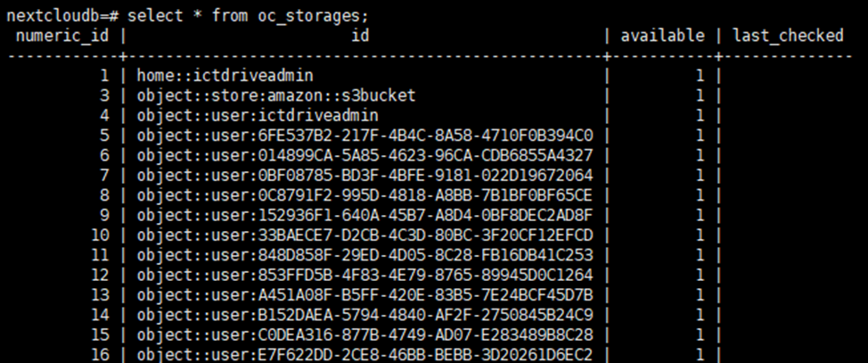
Task: Click the storage id starting with 0BF08785
Action: coord(371,174)
